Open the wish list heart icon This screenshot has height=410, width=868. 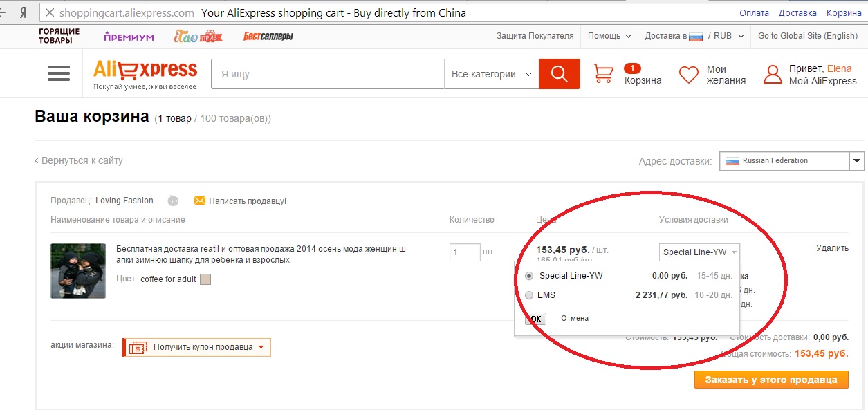[x=689, y=75]
